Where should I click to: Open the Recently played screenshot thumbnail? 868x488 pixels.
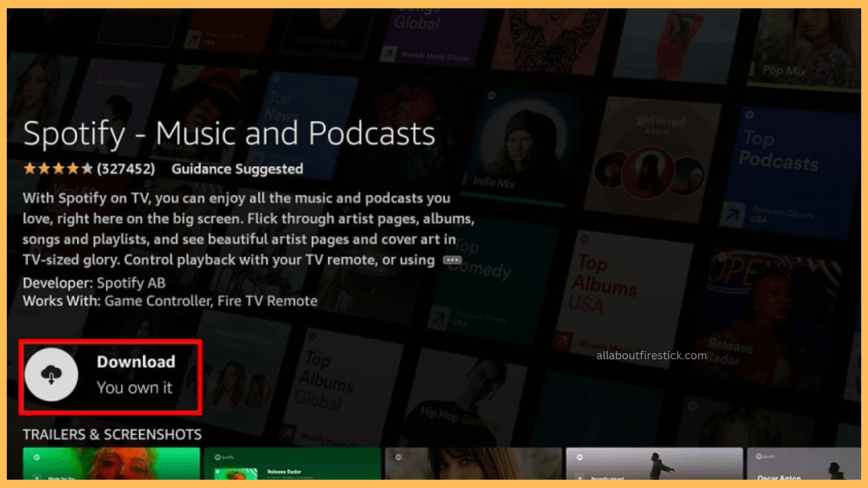[x=654, y=463]
